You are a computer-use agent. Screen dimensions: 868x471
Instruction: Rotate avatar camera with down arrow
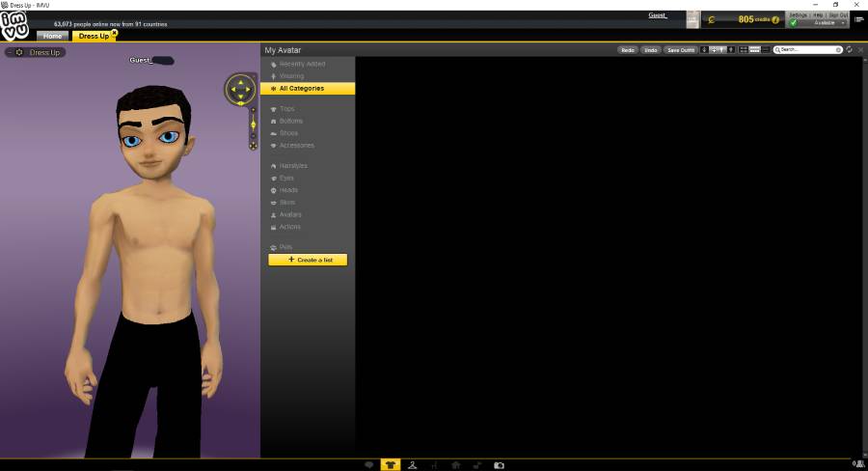click(241, 97)
